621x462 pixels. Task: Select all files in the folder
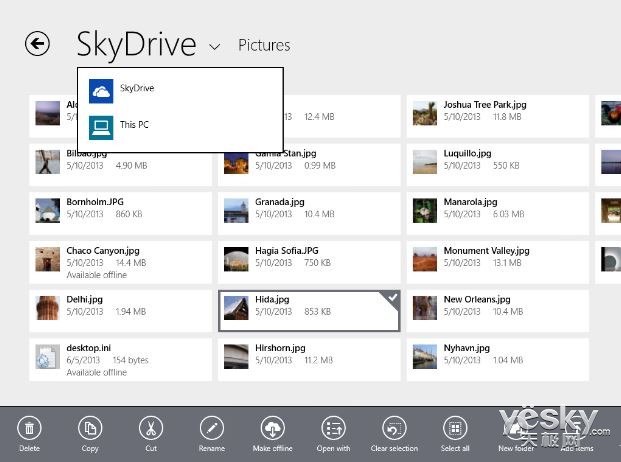coord(455,433)
